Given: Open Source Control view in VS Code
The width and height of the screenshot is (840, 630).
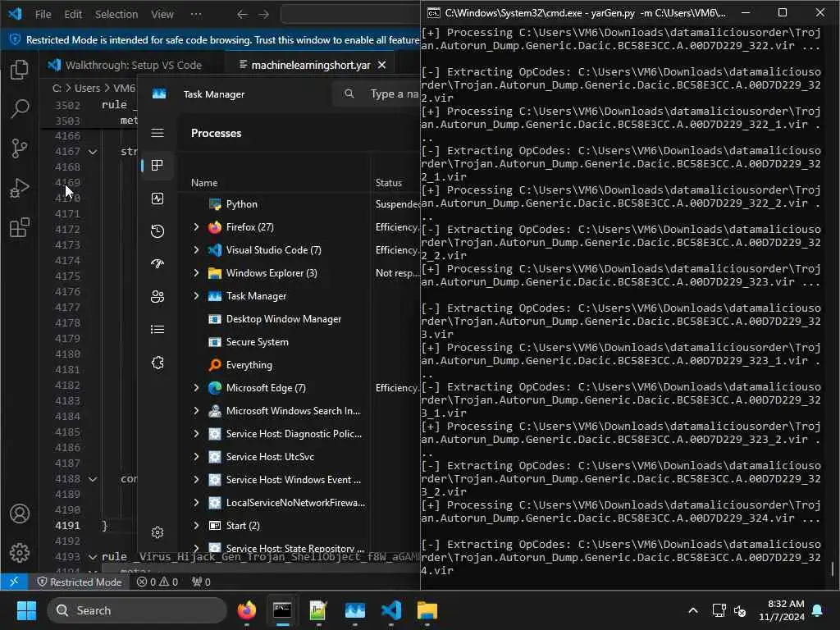Looking at the screenshot, I should [20, 148].
